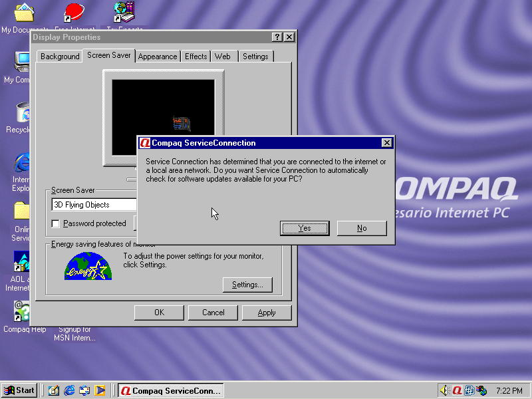
Task: Open the Compaq Help desktop shortcut icon
Action: coord(22,311)
